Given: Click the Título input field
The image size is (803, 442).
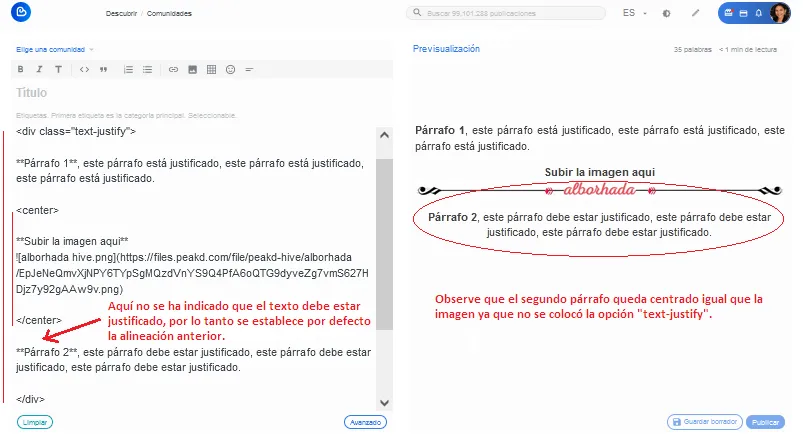Looking at the screenshot, I should click(x=202, y=93).
